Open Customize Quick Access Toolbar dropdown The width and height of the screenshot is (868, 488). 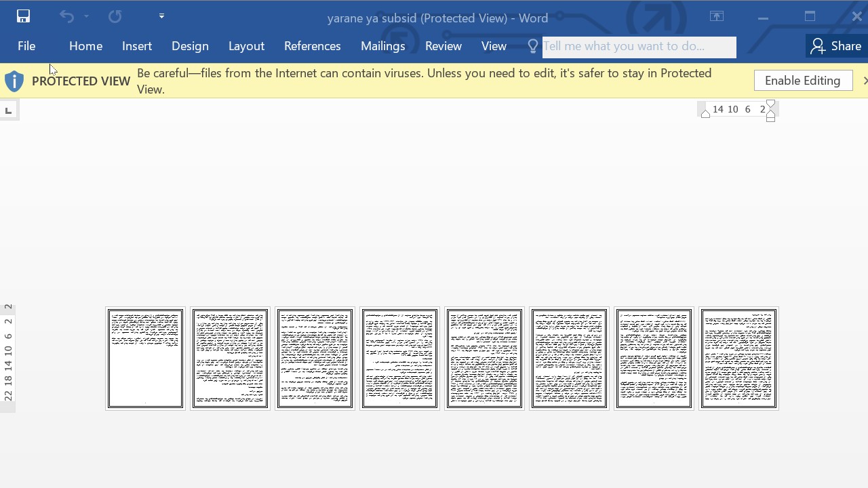[x=161, y=16]
